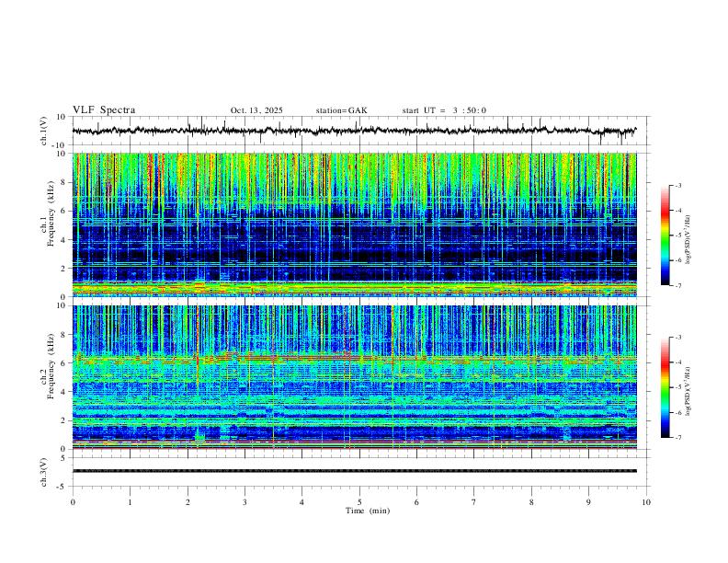Click the "3" tick on the Time axis
Image resolution: width=728 pixels, height=563 pixels.
coord(245,502)
